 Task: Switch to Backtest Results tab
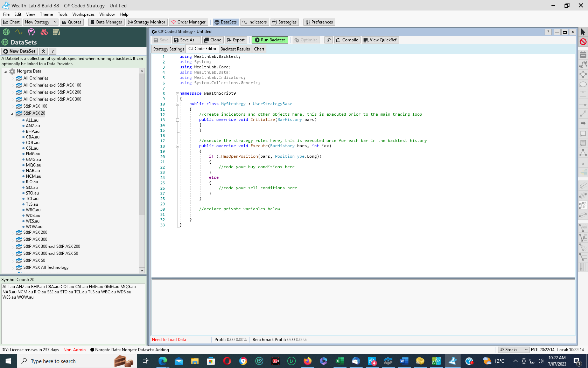[235, 49]
